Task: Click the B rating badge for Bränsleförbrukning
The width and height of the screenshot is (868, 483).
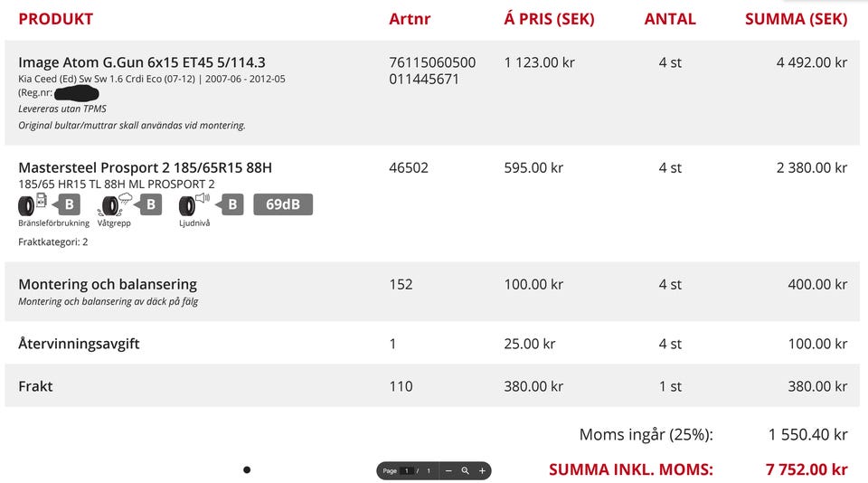Action: [x=69, y=204]
